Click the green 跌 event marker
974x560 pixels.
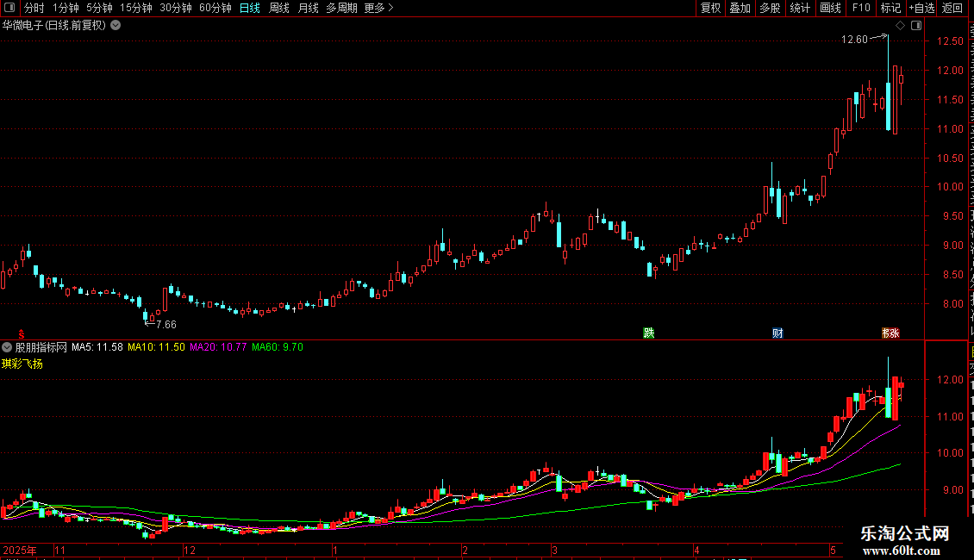[x=648, y=333]
